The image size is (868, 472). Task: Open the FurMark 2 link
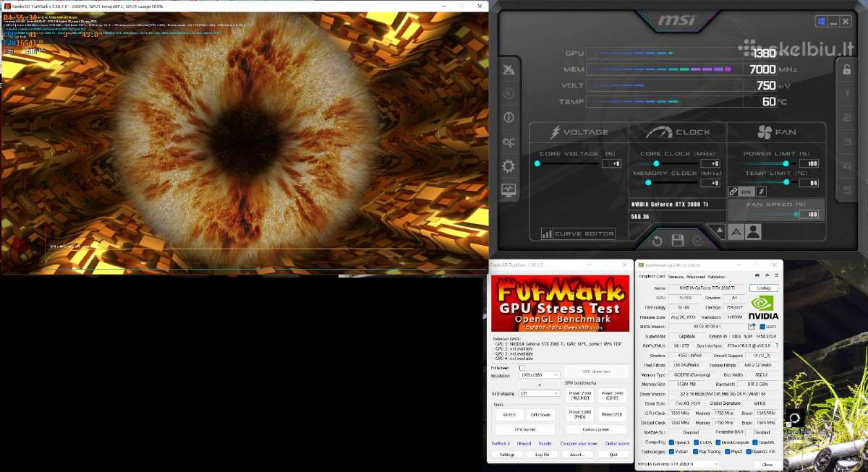[x=501, y=443]
